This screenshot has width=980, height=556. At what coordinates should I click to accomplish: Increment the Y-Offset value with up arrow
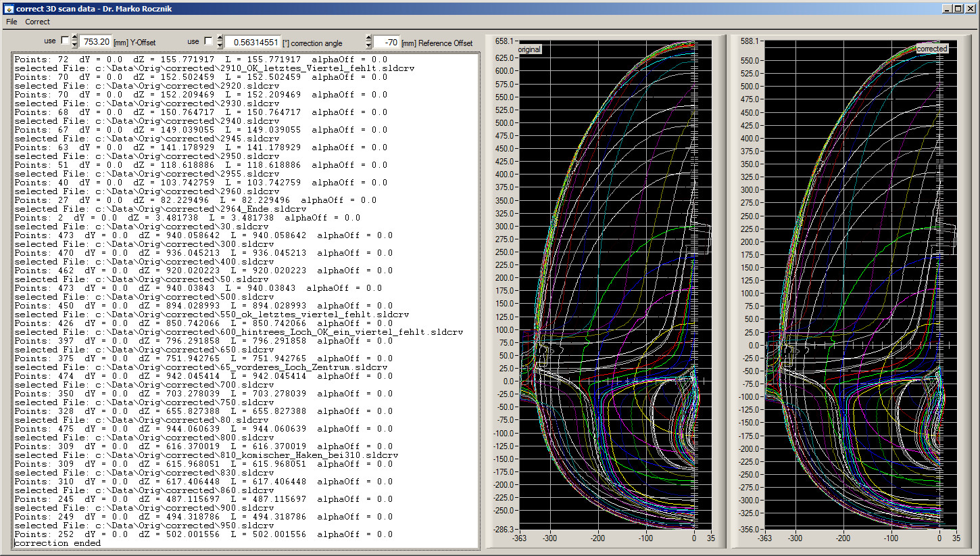tap(74, 38)
